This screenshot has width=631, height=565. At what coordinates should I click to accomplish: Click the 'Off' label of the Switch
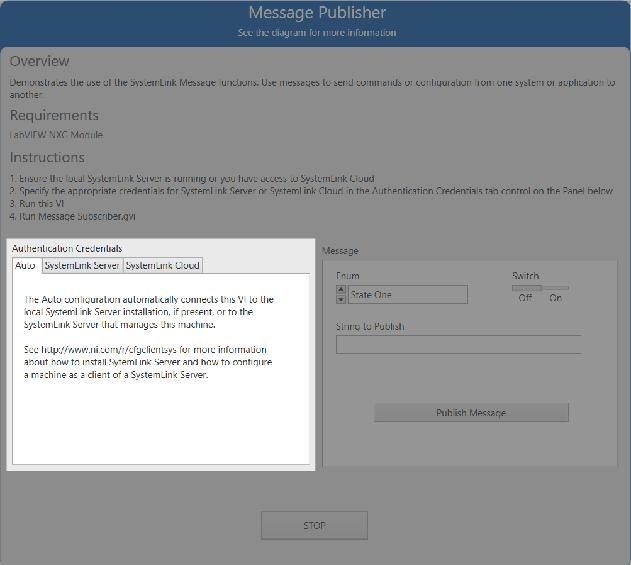point(525,298)
